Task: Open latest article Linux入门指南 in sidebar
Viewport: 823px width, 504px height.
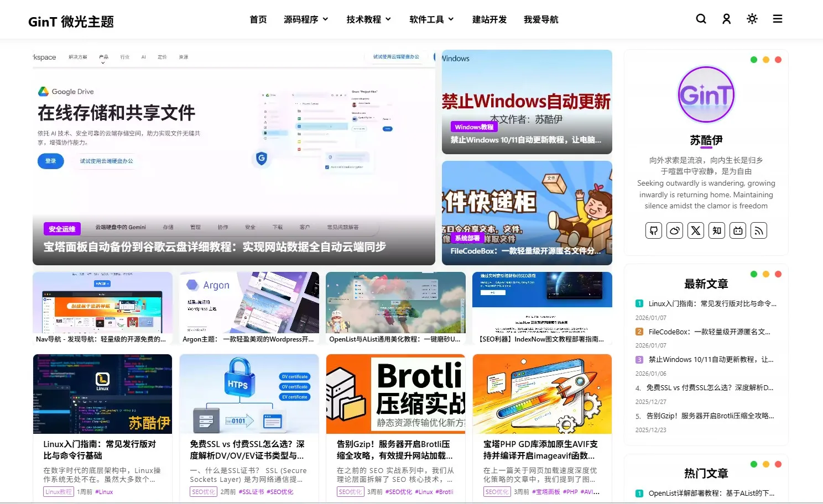Action: pos(712,303)
